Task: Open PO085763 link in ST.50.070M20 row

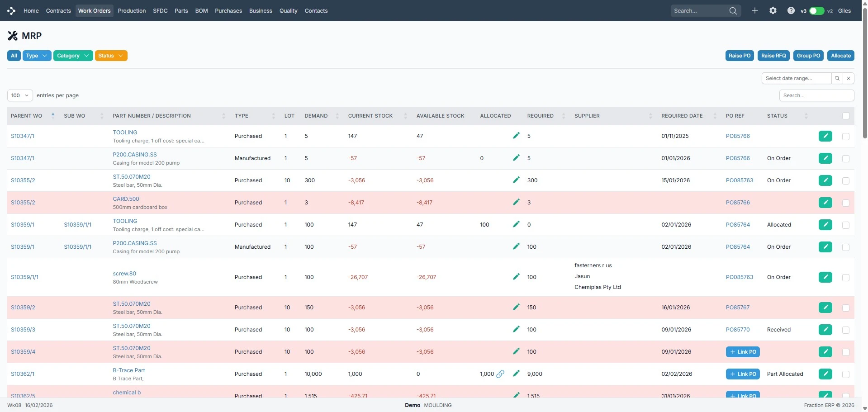Action: (739, 180)
